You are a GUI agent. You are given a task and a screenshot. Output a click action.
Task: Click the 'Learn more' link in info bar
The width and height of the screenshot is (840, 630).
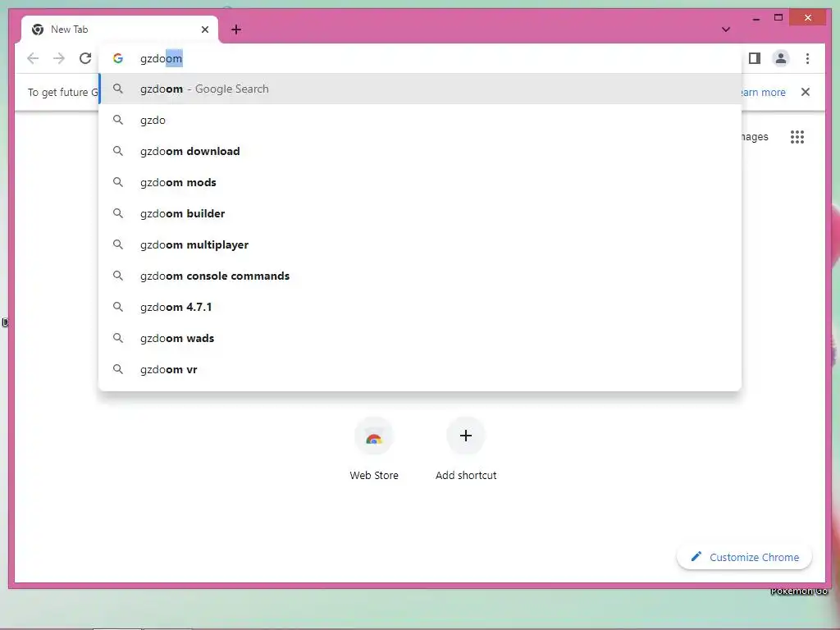[x=764, y=92]
